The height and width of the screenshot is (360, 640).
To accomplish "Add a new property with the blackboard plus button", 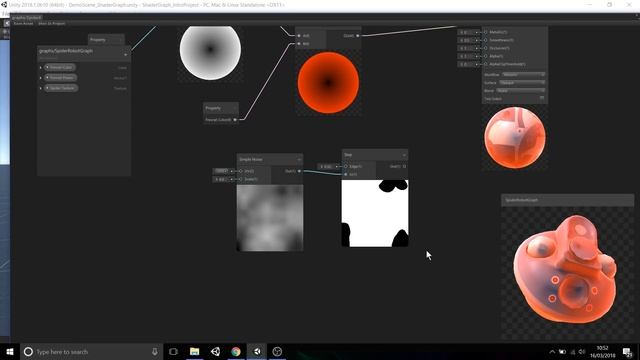I will coord(125,54).
